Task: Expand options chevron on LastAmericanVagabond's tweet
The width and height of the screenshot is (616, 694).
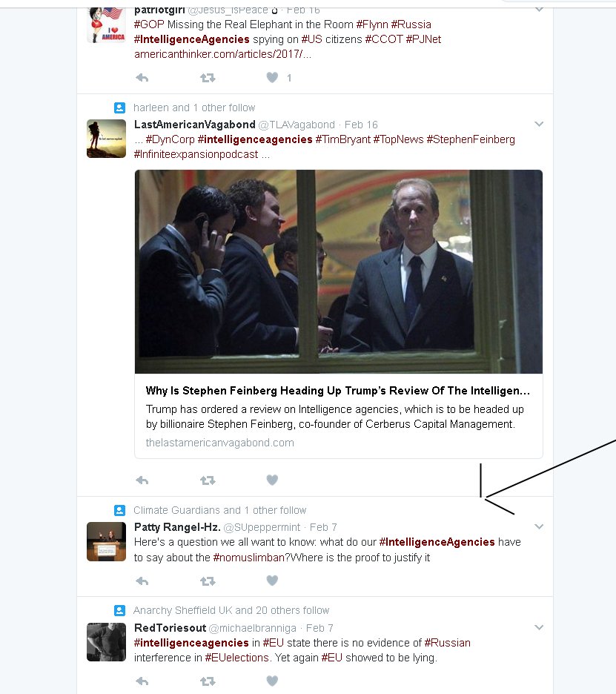Action: point(539,124)
